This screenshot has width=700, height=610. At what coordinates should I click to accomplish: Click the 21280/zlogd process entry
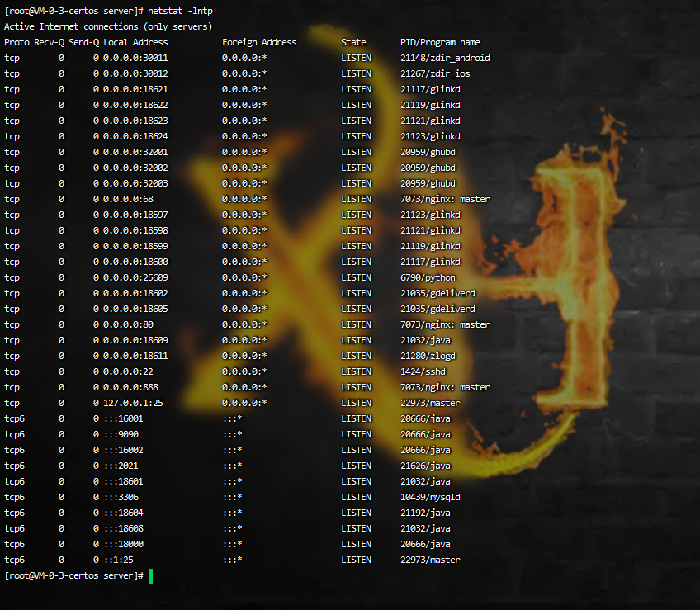[x=428, y=356]
